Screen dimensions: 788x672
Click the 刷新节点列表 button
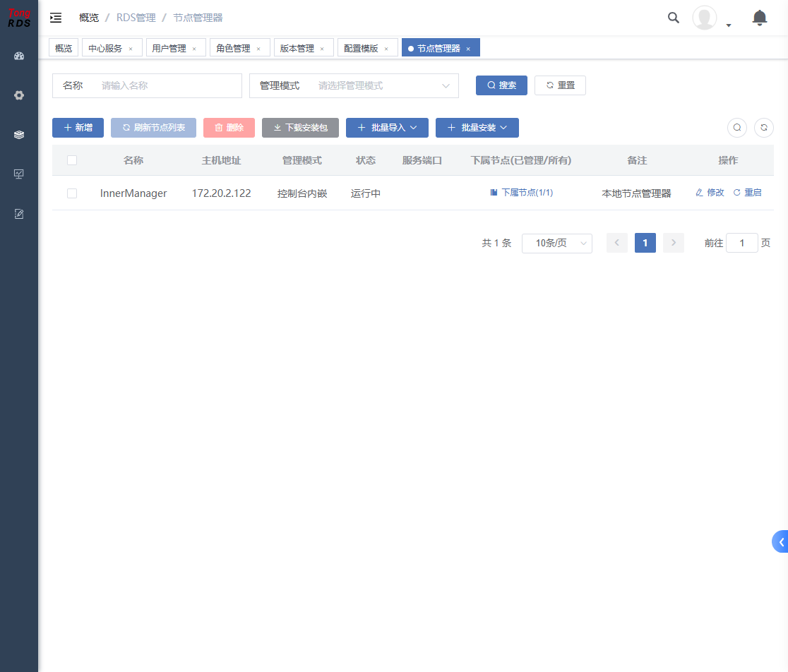(x=153, y=128)
